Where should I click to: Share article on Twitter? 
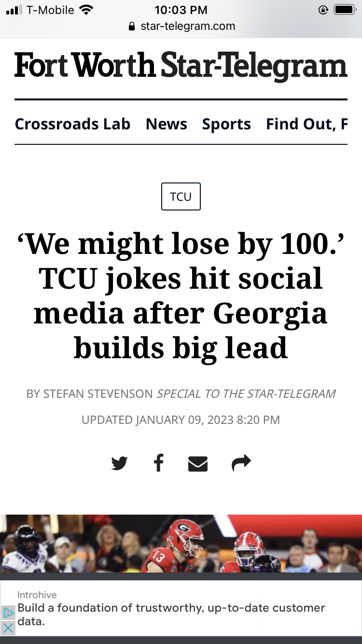tap(119, 463)
